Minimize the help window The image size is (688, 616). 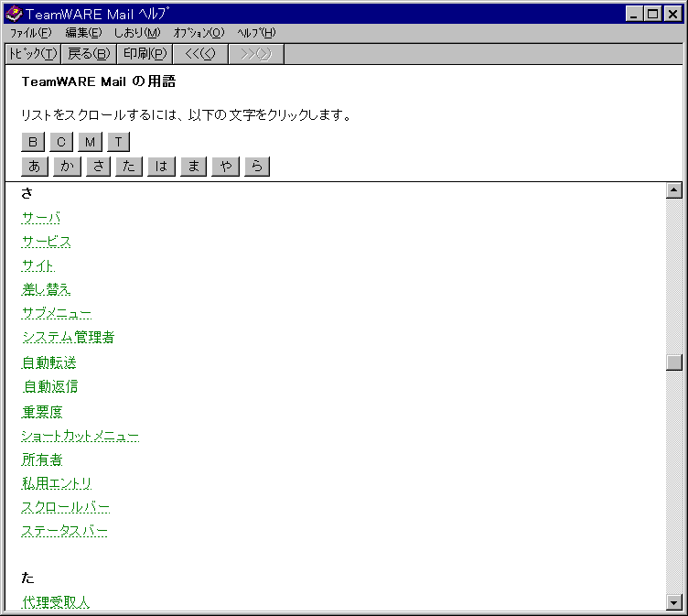(634, 14)
